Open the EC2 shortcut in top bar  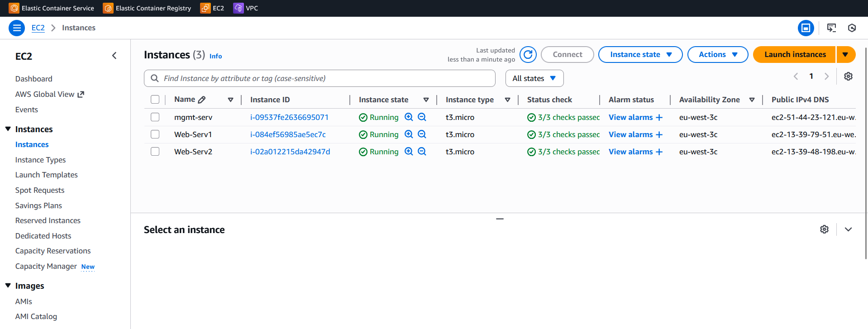212,8
